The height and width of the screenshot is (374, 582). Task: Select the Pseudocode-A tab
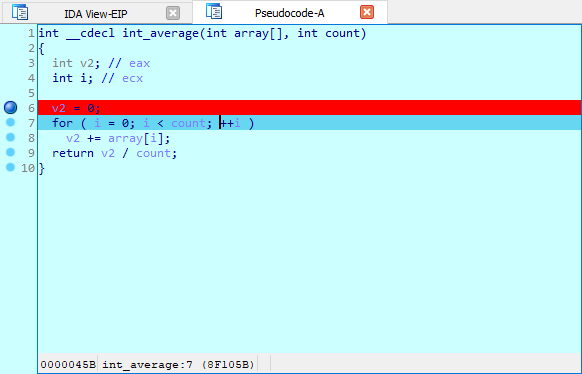point(290,13)
